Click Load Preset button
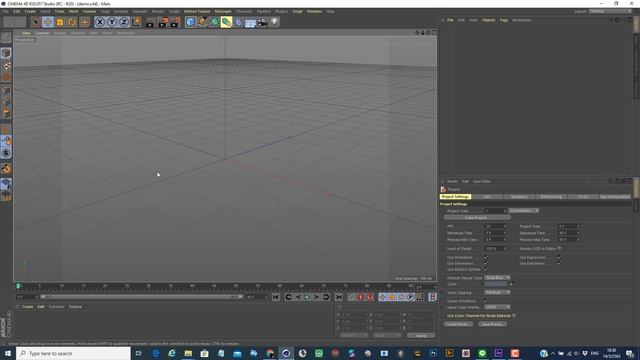The image size is (640, 360). [x=458, y=324]
